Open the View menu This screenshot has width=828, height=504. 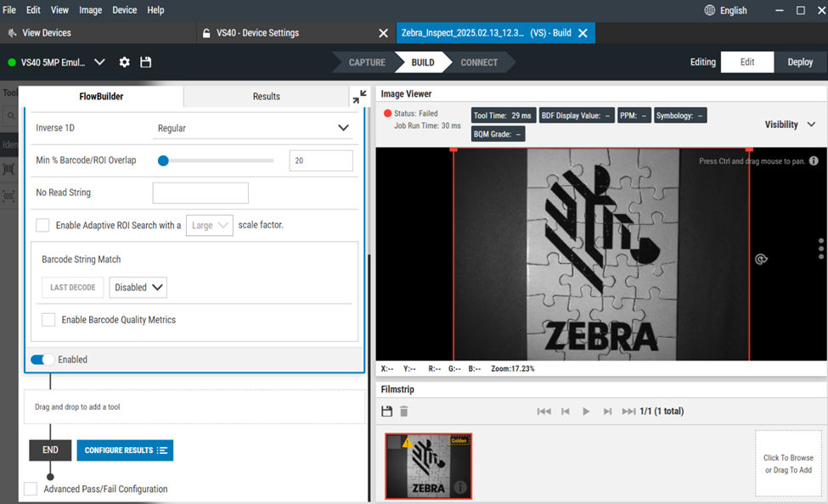[59, 10]
